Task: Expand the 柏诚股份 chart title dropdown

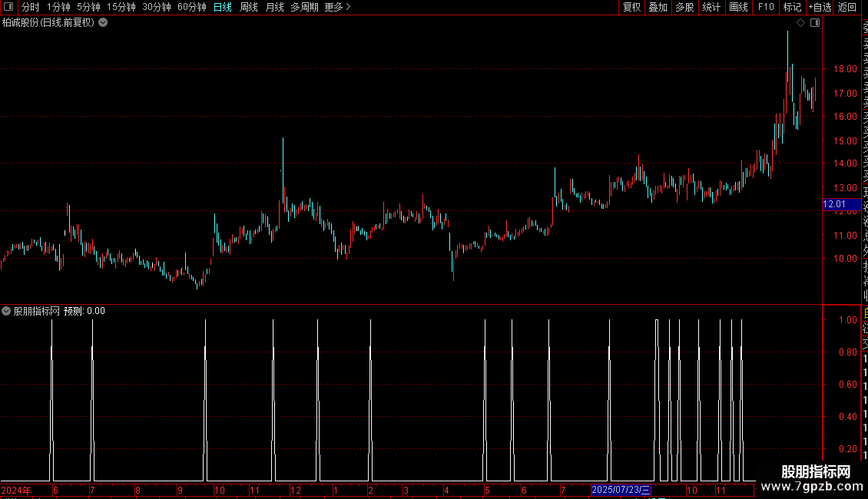Action: (103, 23)
